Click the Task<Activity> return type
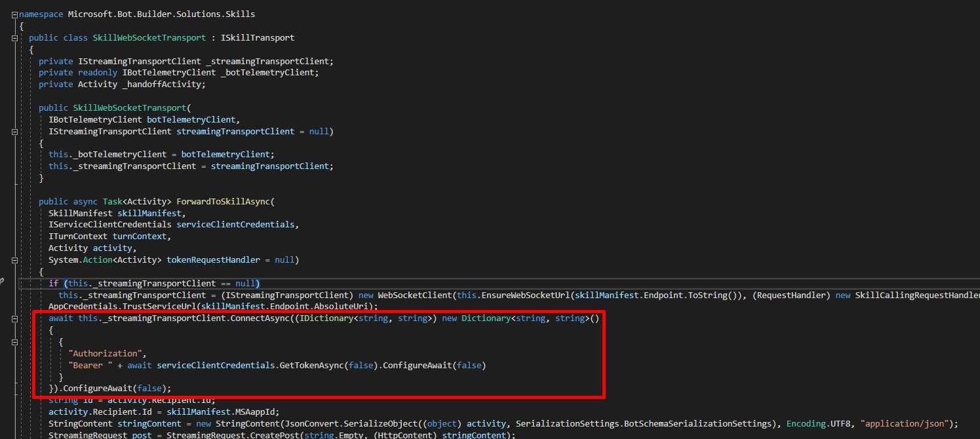Image resolution: width=980 pixels, height=439 pixels. click(x=137, y=202)
